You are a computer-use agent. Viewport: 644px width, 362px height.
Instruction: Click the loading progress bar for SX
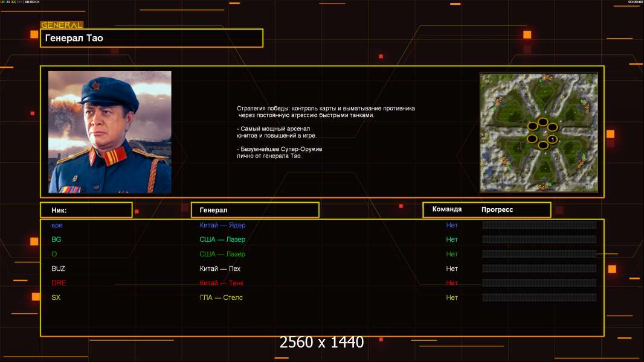(539, 297)
